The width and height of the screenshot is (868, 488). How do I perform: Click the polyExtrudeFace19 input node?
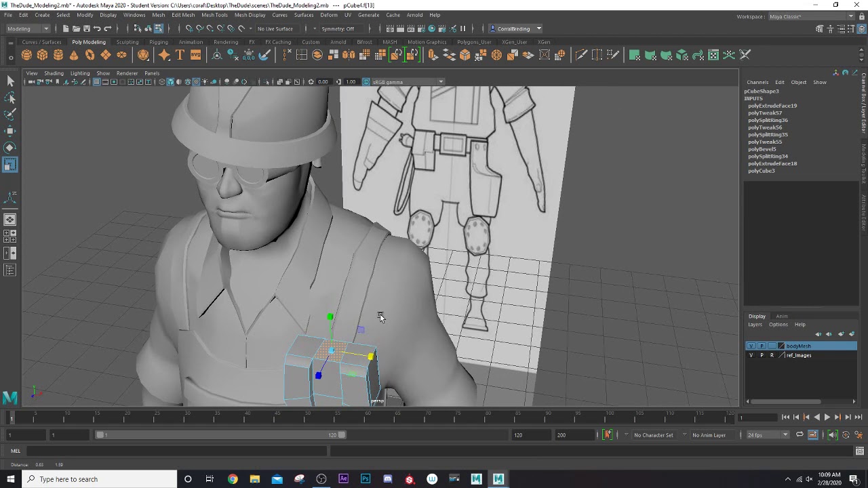(x=772, y=106)
